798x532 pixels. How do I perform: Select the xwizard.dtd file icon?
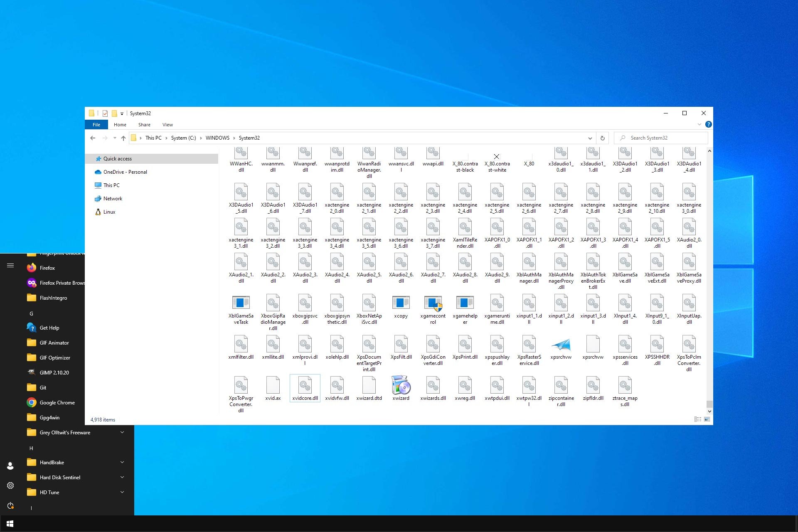pos(369,385)
